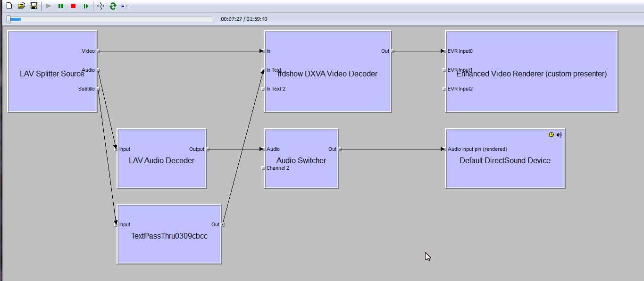This screenshot has height=281, width=644.
Task: Click the Out pin of TextPassThru filter
Action: tap(223, 224)
